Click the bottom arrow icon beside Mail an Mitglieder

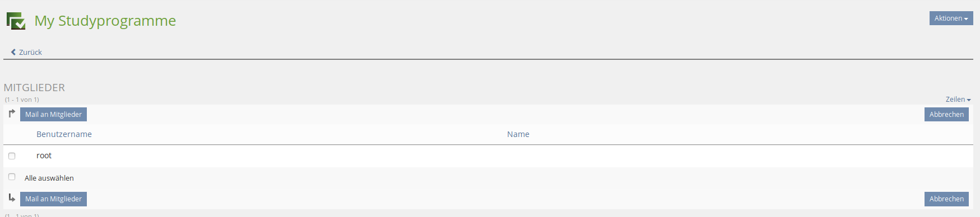12,198
